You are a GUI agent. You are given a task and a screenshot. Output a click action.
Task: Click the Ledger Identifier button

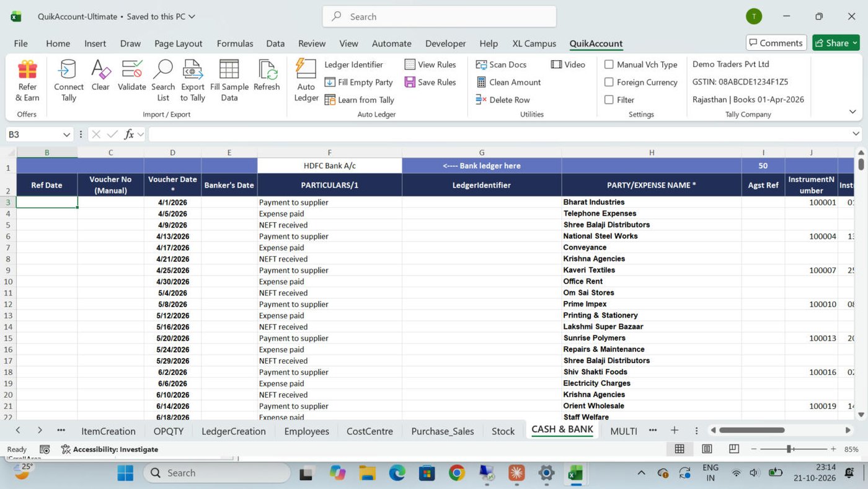coord(354,65)
